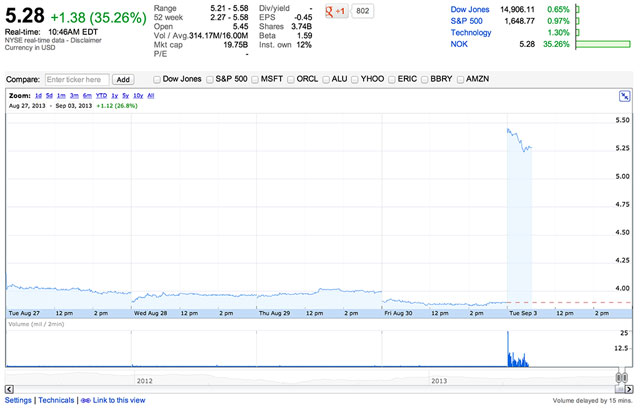Viewport: 640px width, 410px height.
Task: Toggle the BBRY compare checkbox
Action: click(424, 80)
